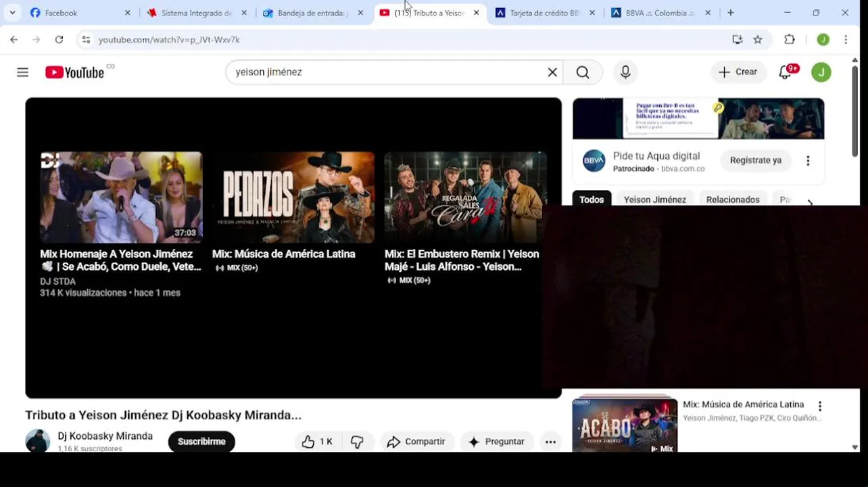The image size is (868, 487).
Task: Open the YouTube guide hamburger menu
Action: point(22,72)
